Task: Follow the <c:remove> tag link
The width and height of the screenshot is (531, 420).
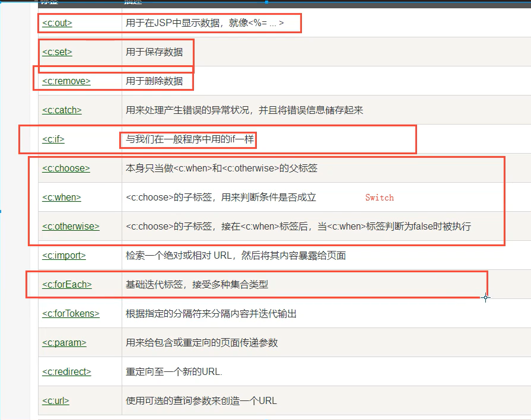Action: tap(66, 81)
